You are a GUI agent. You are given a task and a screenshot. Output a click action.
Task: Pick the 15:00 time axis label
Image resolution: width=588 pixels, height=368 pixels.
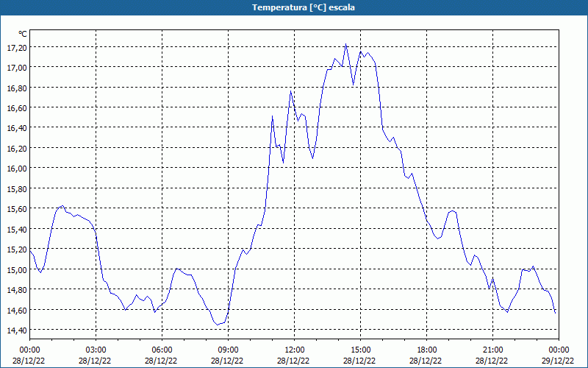tap(360, 350)
